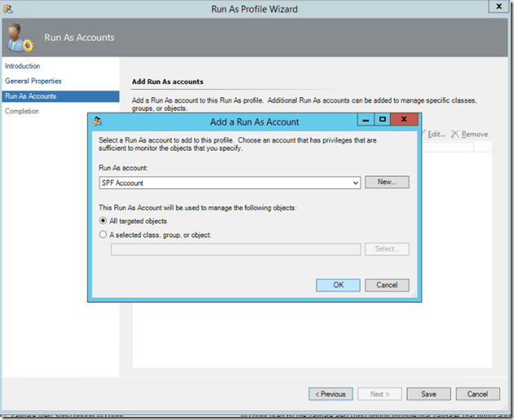The width and height of the screenshot is (514, 420).
Task: Open the Introduction wizard step
Action: [23, 66]
